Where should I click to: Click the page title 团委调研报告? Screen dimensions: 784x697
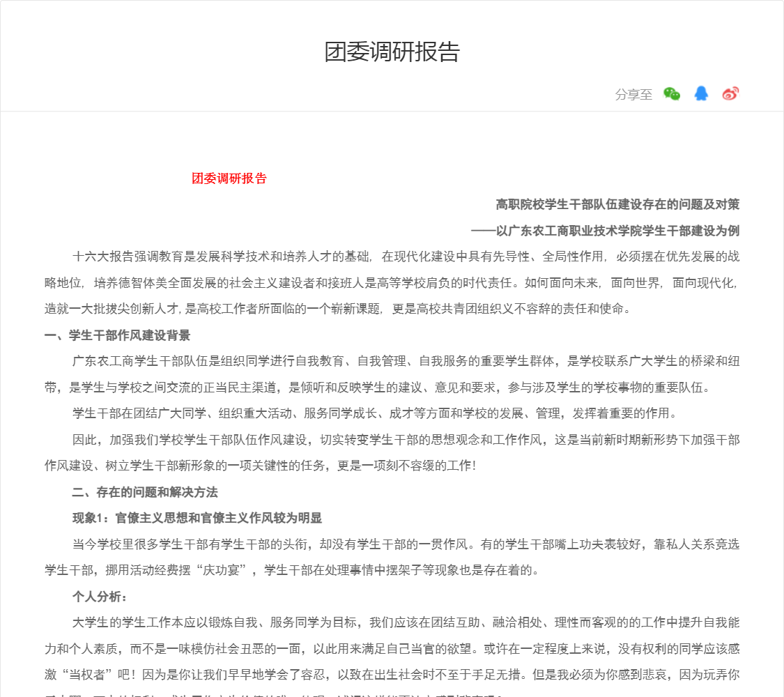(392, 52)
